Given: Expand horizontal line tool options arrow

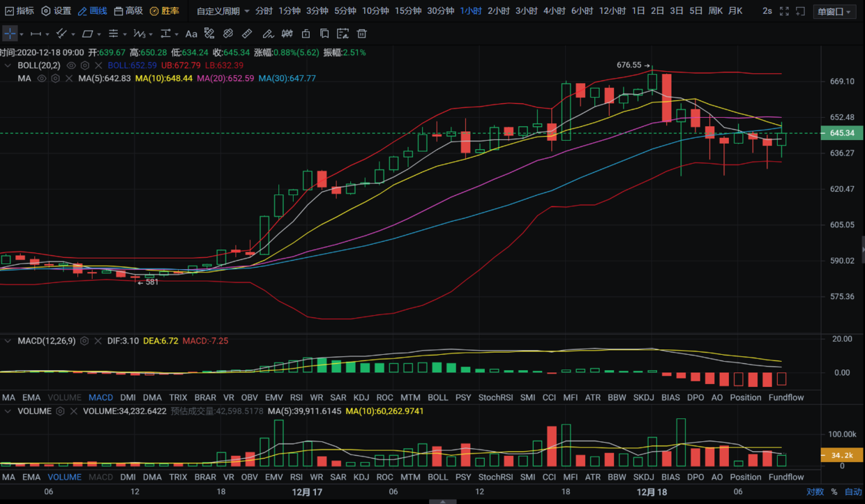Looking at the screenshot, I should click(48, 34).
